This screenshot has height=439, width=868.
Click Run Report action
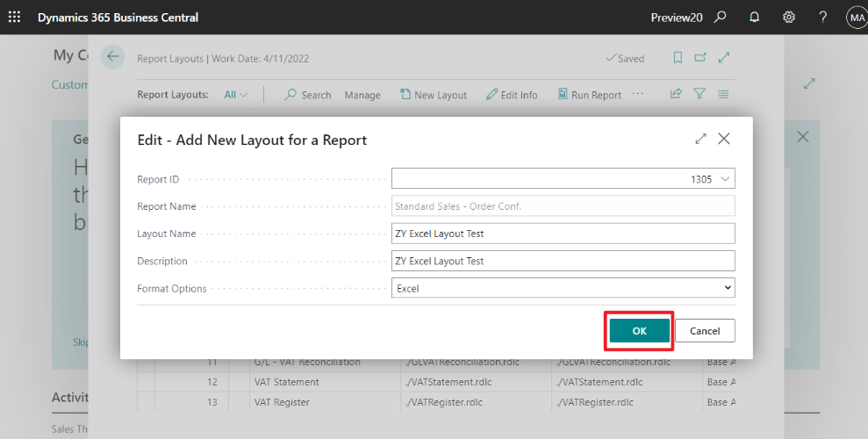590,95
